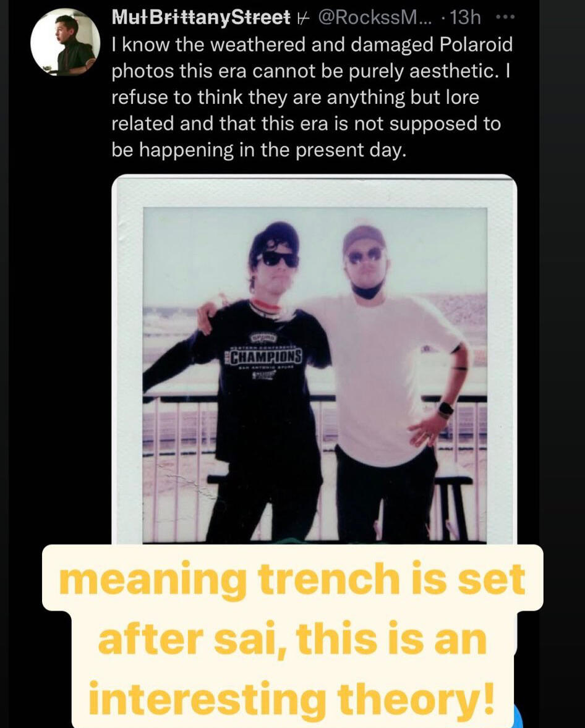Click the tweet body text paragraph
The height and width of the screenshot is (728, 585).
coord(312,98)
